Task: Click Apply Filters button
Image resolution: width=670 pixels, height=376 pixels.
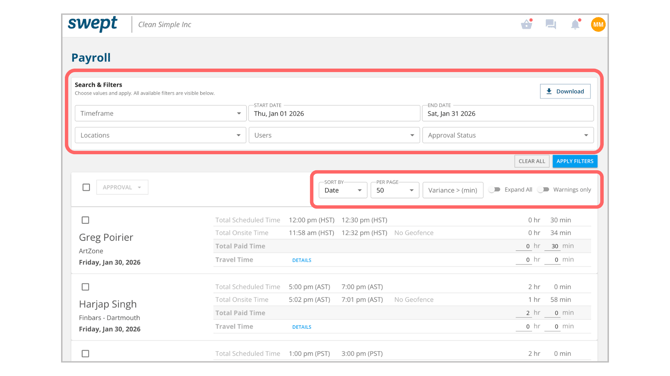Action: tap(575, 161)
